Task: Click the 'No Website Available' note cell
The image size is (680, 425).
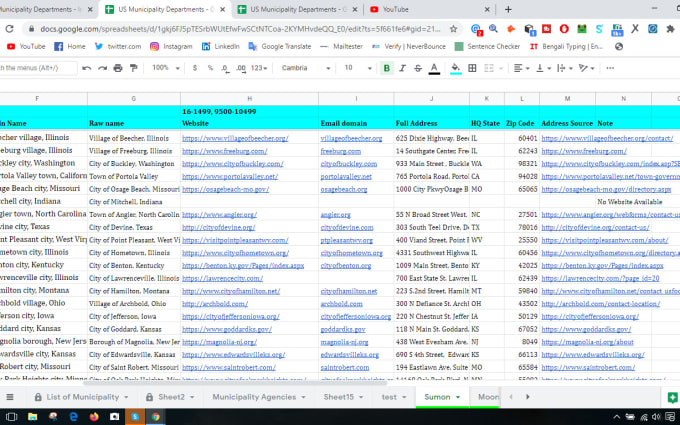Action: tap(629, 202)
